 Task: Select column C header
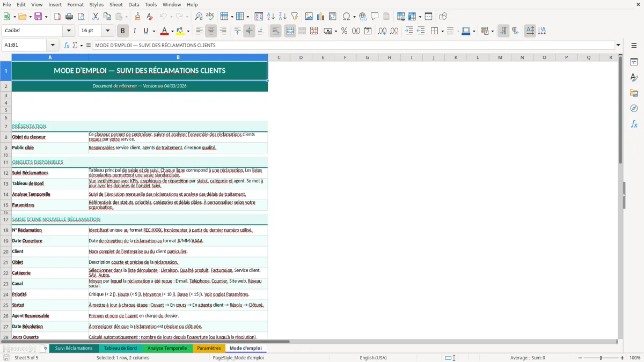coord(279,57)
